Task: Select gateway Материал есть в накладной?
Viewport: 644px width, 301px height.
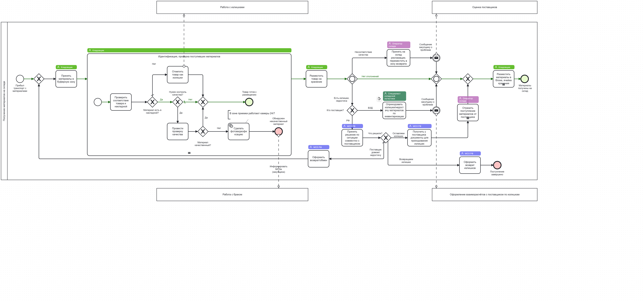Action: coord(152,102)
